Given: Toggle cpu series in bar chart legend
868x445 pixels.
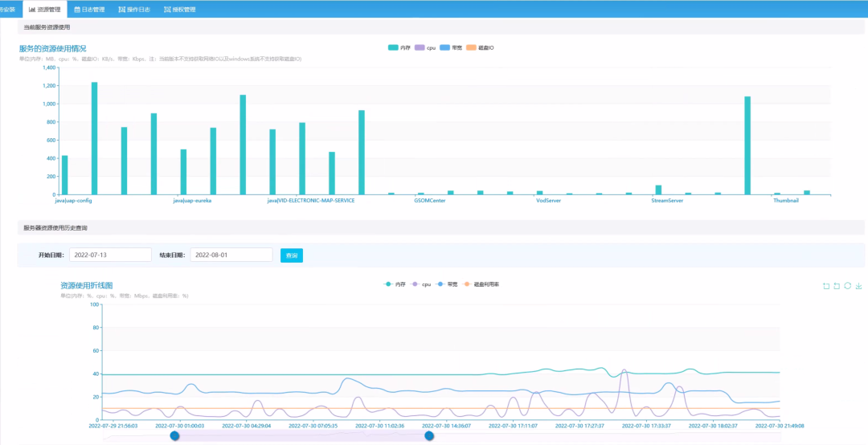Looking at the screenshot, I should coord(426,48).
